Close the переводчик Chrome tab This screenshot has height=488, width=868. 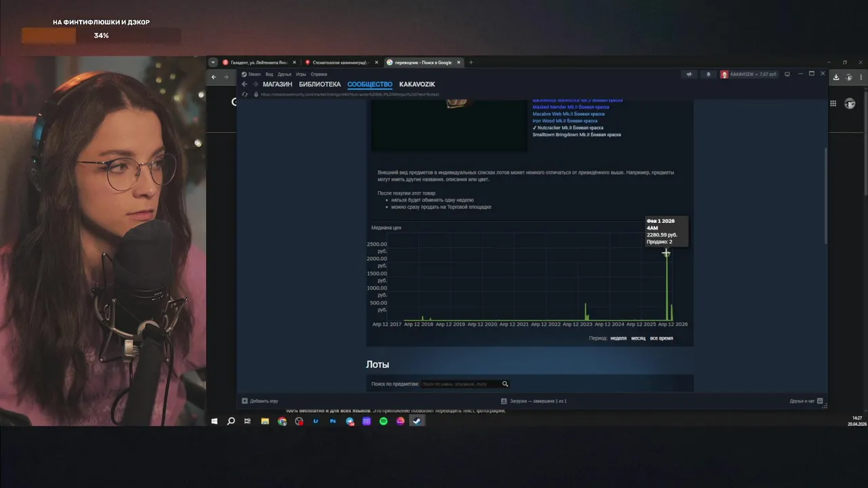click(458, 62)
